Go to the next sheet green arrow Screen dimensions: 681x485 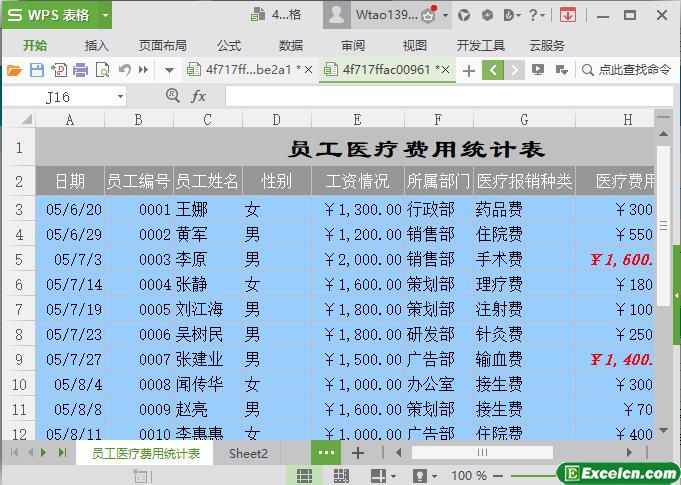click(43, 453)
